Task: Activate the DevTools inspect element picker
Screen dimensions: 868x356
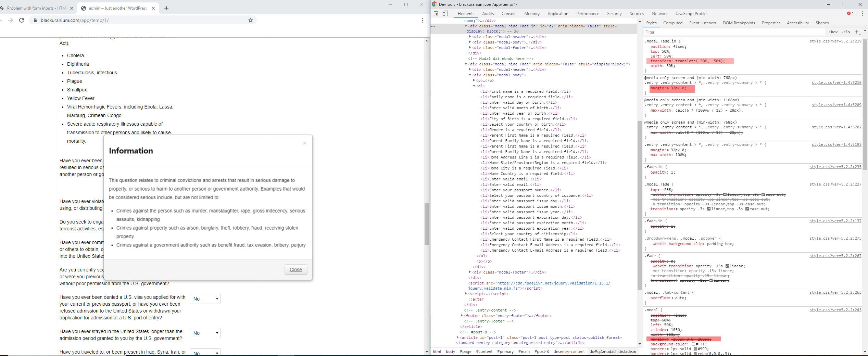Action: (436, 14)
